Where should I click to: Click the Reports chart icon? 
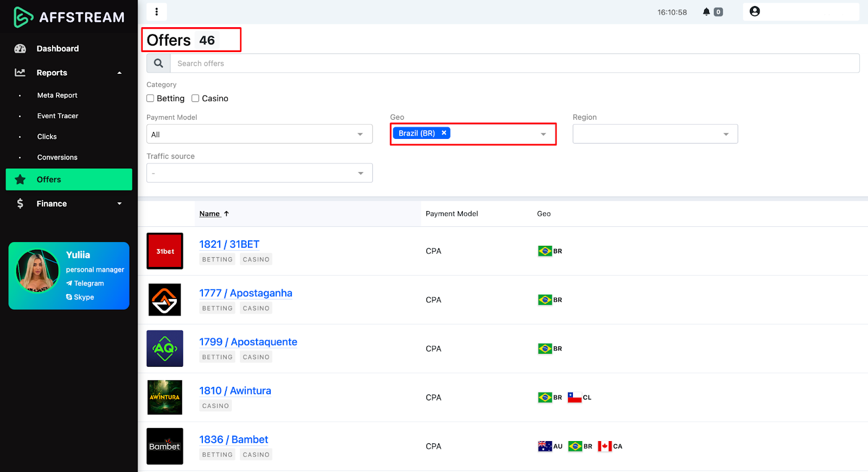click(x=20, y=73)
